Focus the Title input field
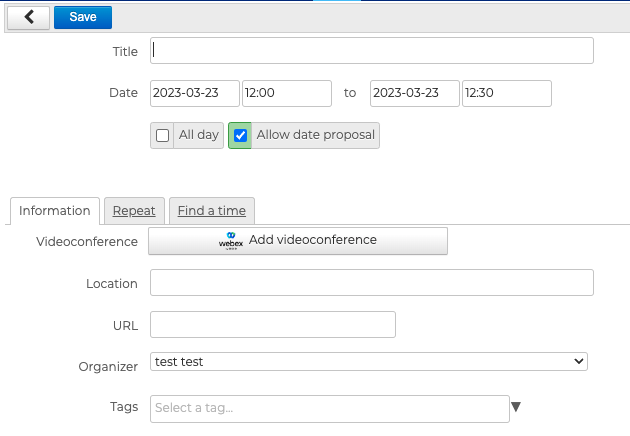The image size is (630, 436). pos(371,51)
